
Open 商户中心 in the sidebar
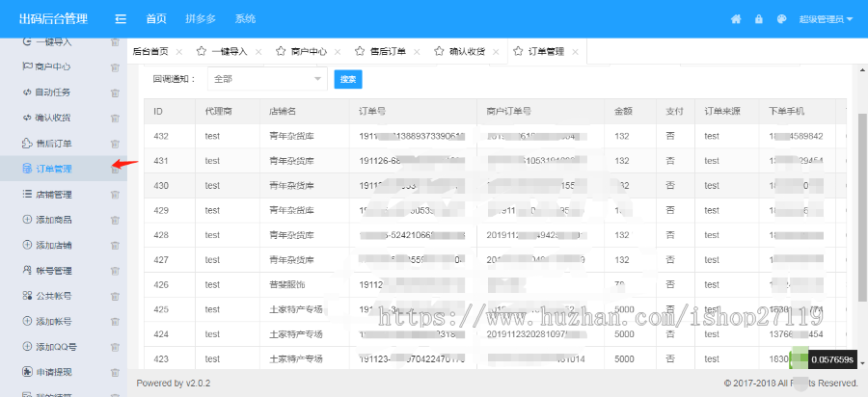coord(53,66)
